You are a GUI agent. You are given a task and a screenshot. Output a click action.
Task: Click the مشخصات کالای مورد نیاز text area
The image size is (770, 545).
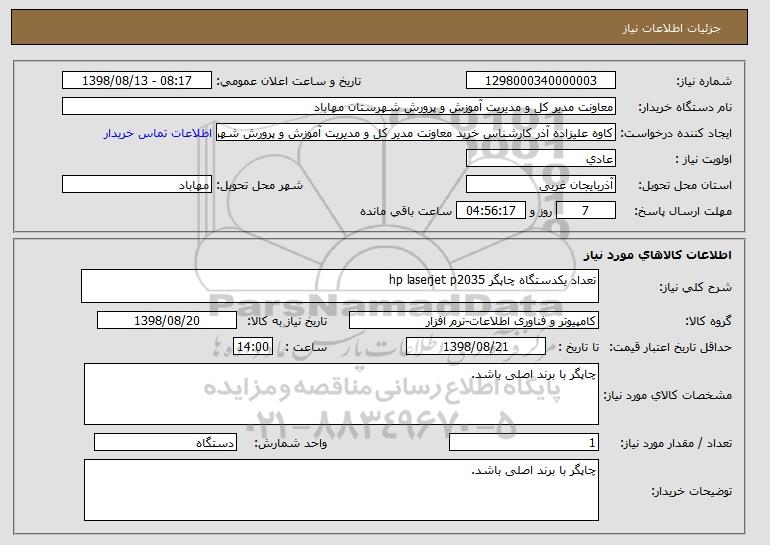coord(341,394)
